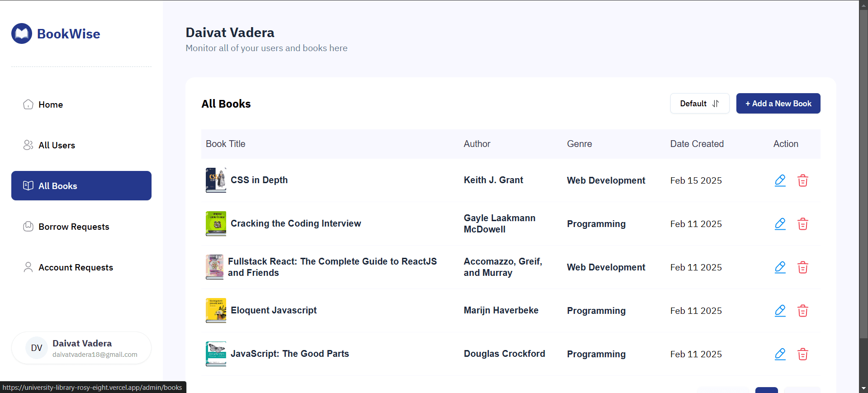
Task: Click the scrollbar down arrow
Action: pos(863,388)
